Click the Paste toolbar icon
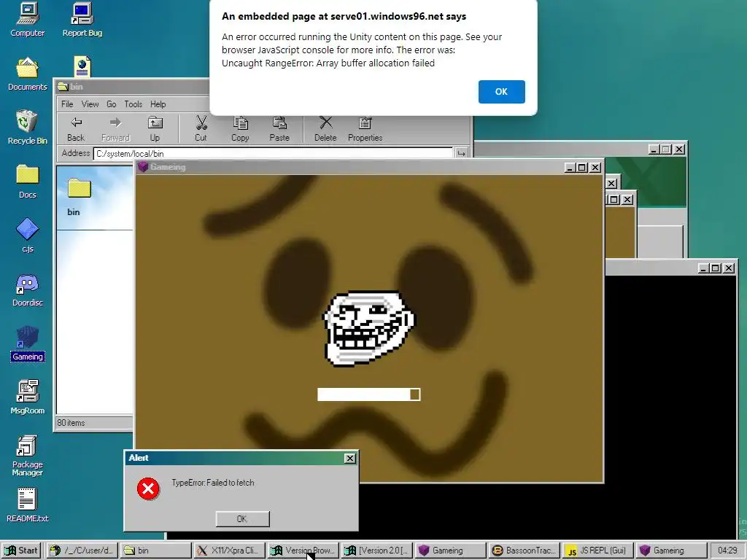This screenshot has width=747, height=560. [279, 129]
